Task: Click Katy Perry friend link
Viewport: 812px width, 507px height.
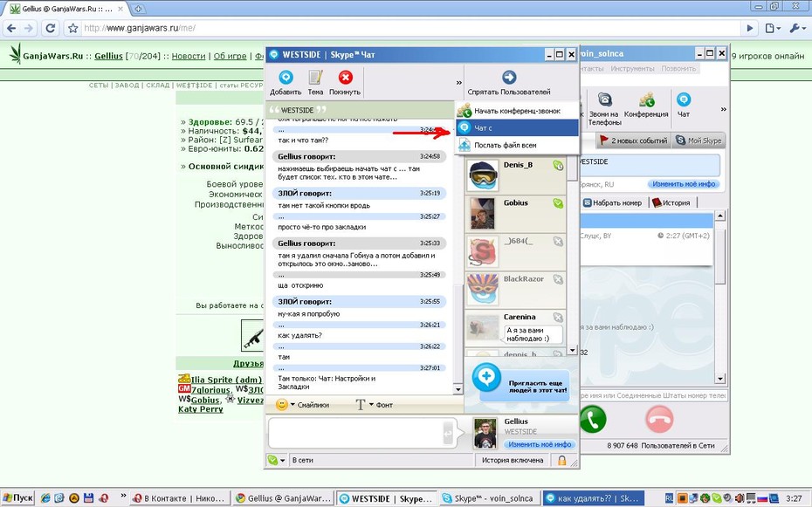Action: [201, 408]
